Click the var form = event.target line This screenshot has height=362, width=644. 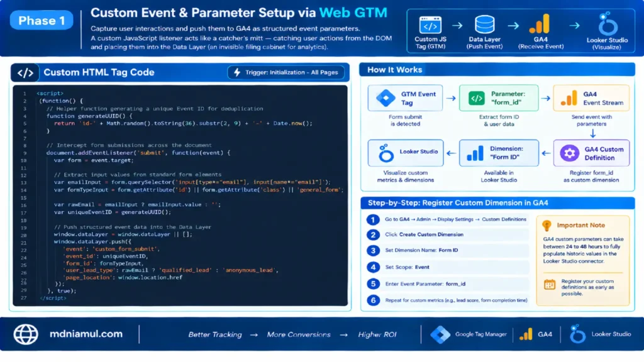(x=94, y=160)
